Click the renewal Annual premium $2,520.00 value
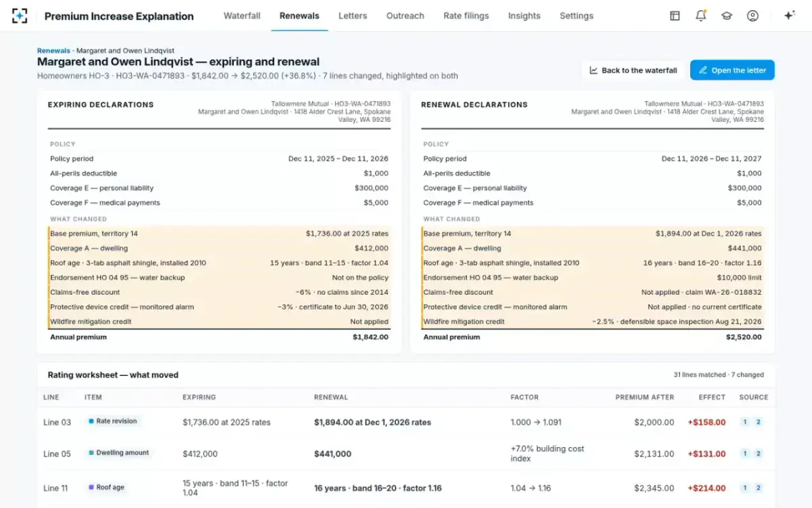The height and width of the screenshot is (508, 812). [x=744, y=337]
